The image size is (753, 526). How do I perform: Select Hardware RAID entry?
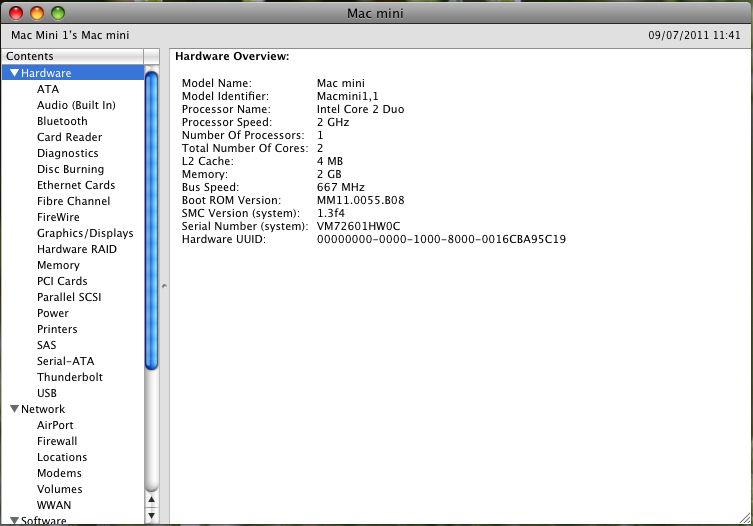coord(77,249)
